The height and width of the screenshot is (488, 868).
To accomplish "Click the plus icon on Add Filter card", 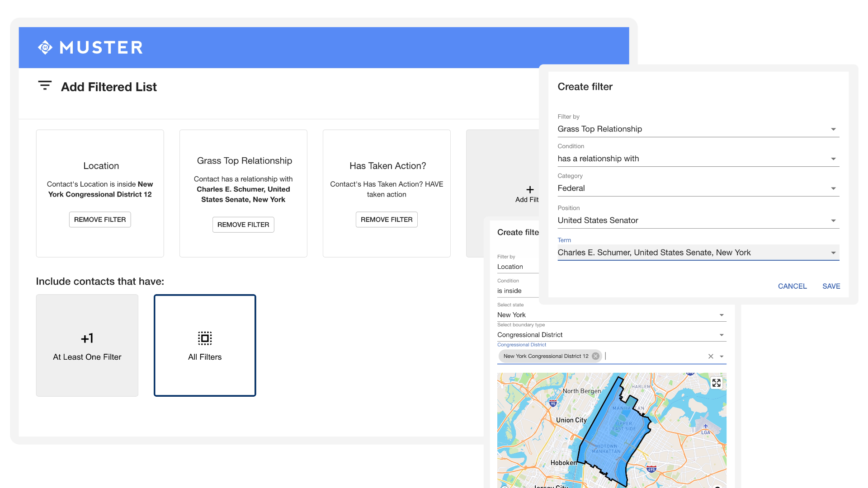I will 530,190.
